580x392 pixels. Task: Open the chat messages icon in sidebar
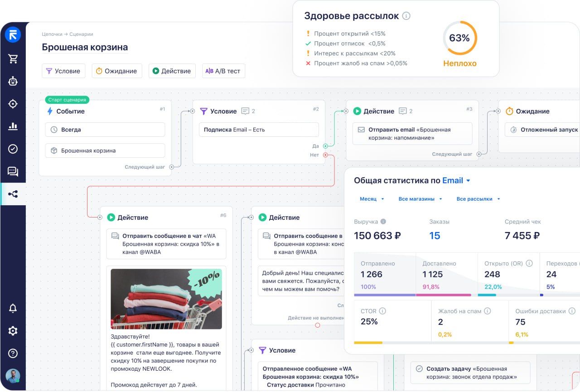point(13,171)
